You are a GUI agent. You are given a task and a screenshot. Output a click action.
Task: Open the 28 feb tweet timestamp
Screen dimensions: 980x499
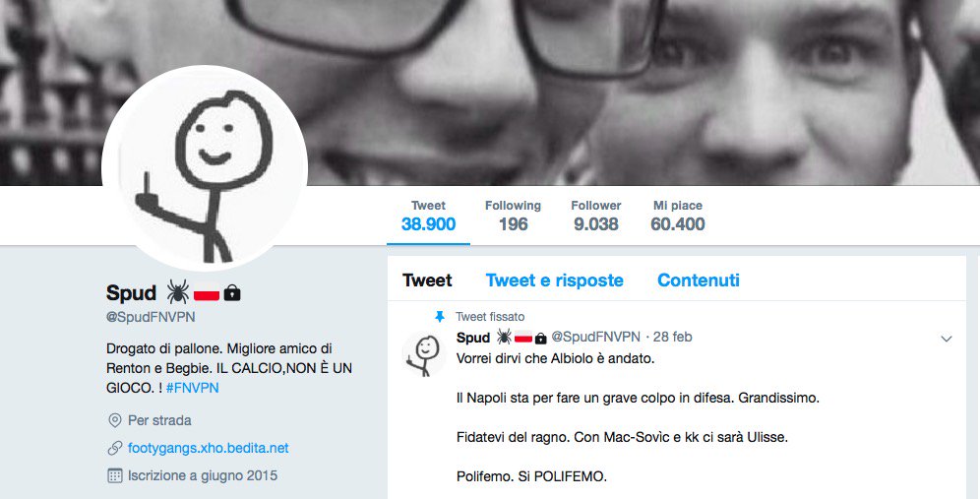tap(672, 337)
